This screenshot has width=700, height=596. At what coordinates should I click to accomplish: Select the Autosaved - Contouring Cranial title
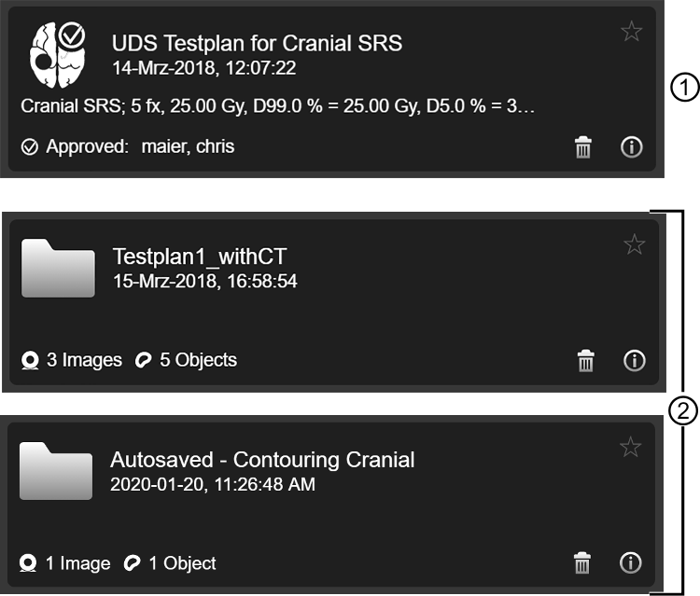point(262,460)
